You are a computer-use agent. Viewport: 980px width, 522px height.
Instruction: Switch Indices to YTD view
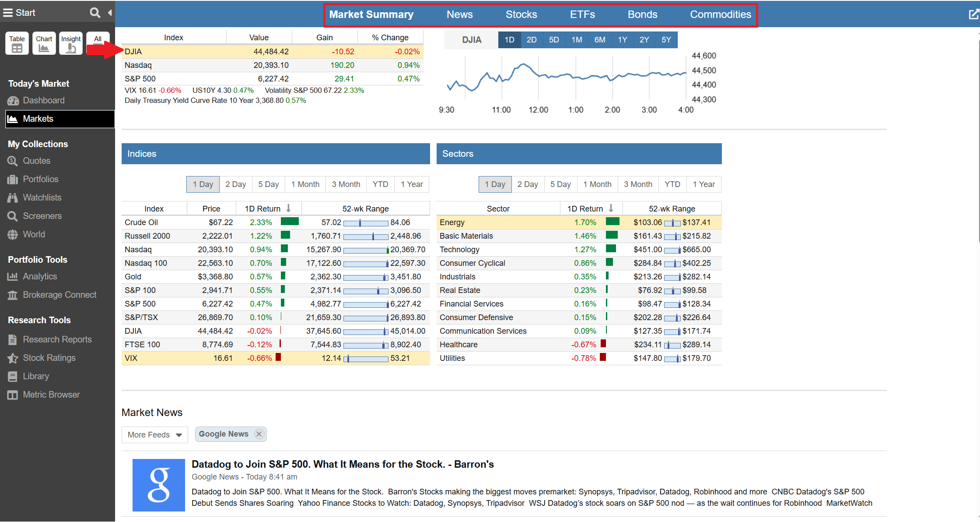point(380,184)
